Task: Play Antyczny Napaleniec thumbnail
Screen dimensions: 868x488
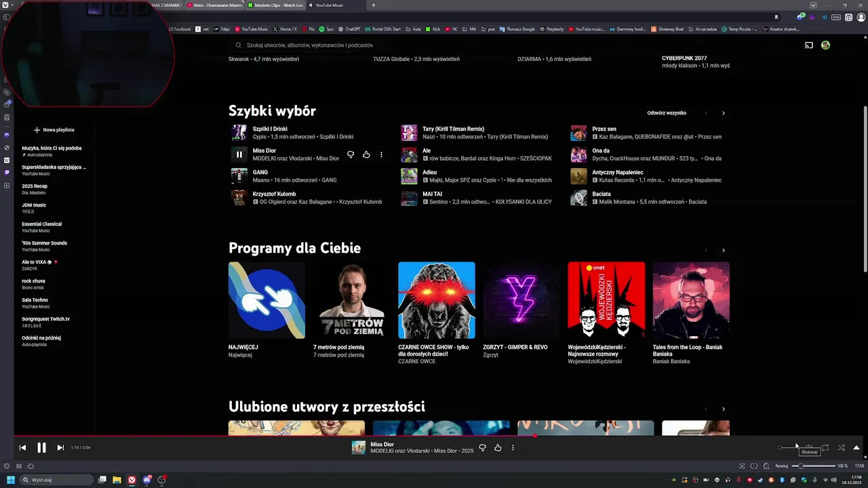Action: (578, 176)
